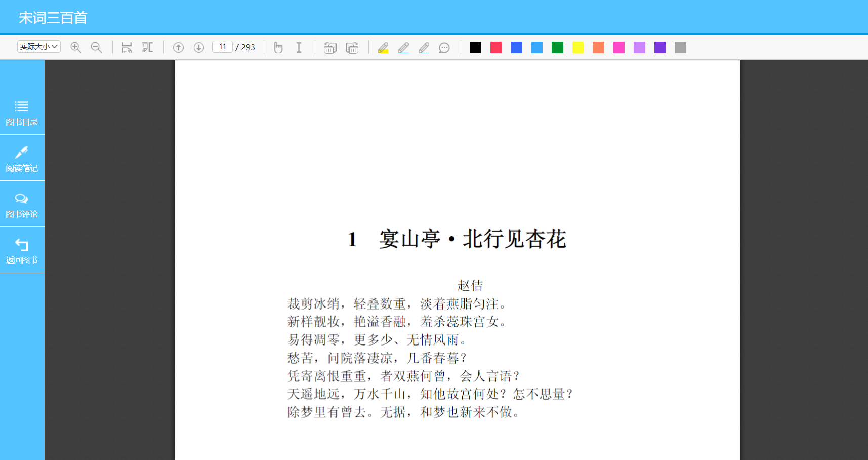Viewport: 868px width, 460px height.
Task: Pick the gray color swatch
Action: [x=680, y=47]
